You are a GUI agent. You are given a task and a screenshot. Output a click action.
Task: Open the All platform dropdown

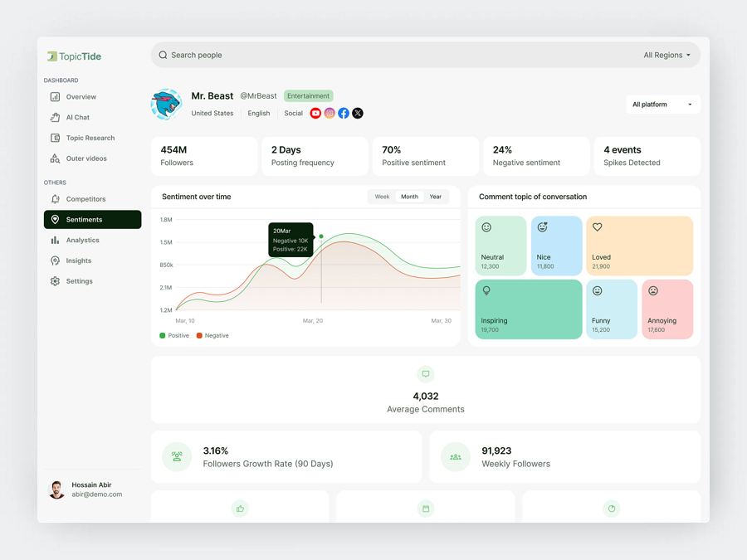[662, 105]
